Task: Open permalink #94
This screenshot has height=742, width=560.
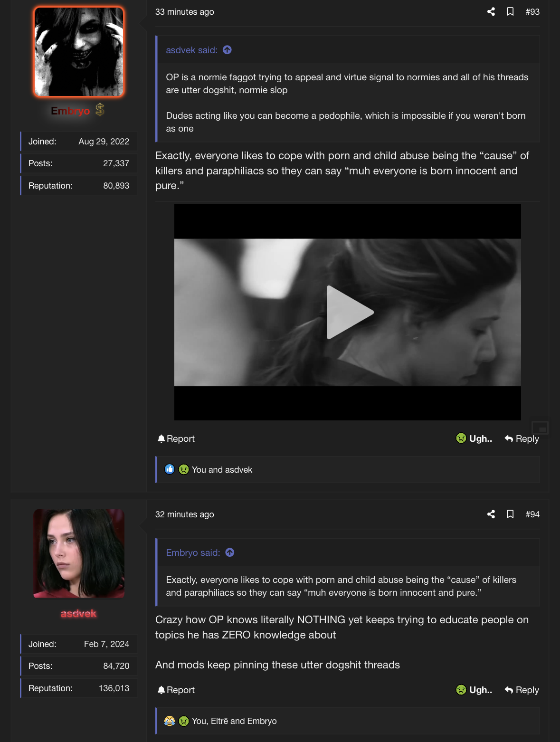Action: click(532, 514)
